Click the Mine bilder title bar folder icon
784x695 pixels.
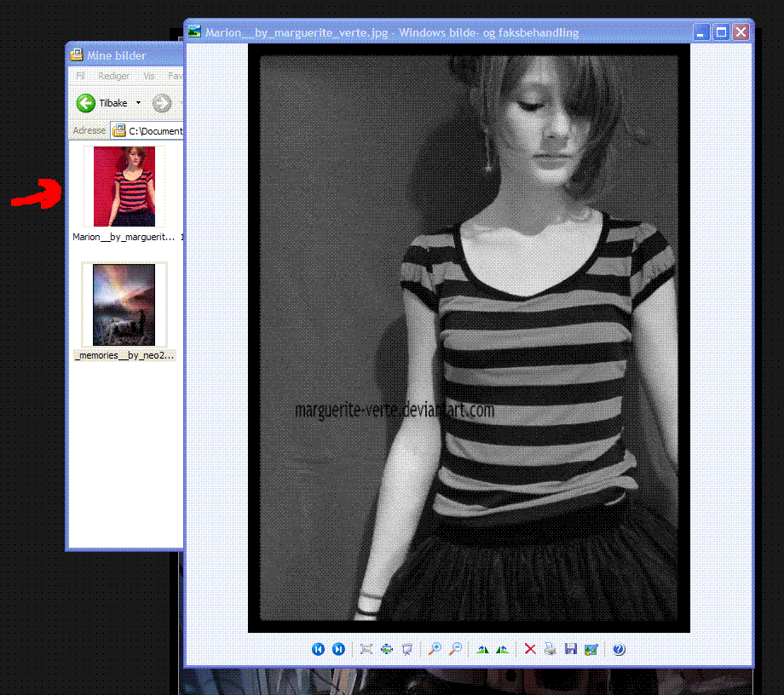[77, 55]
